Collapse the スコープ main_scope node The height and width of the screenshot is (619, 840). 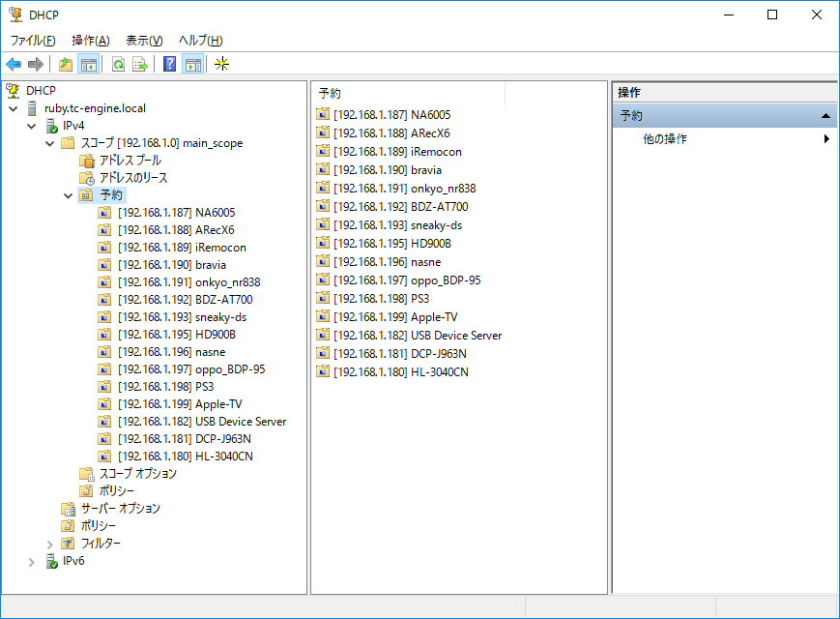50,144
